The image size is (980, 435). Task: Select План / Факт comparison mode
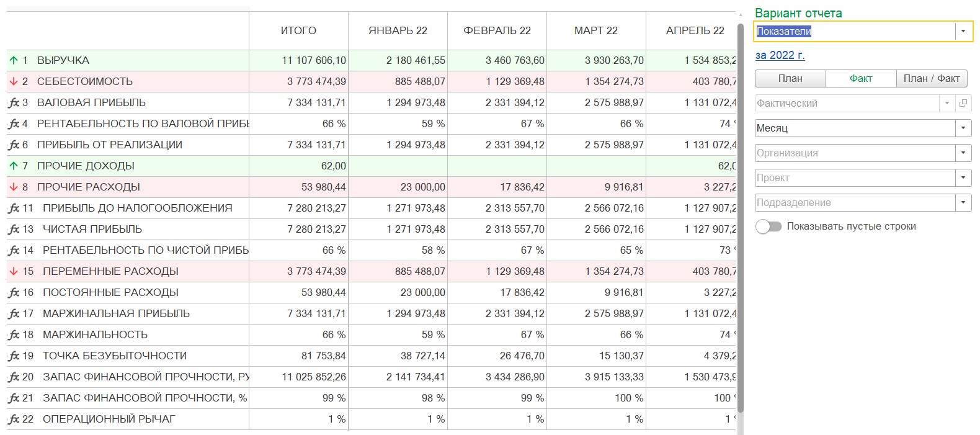[932, 78]
